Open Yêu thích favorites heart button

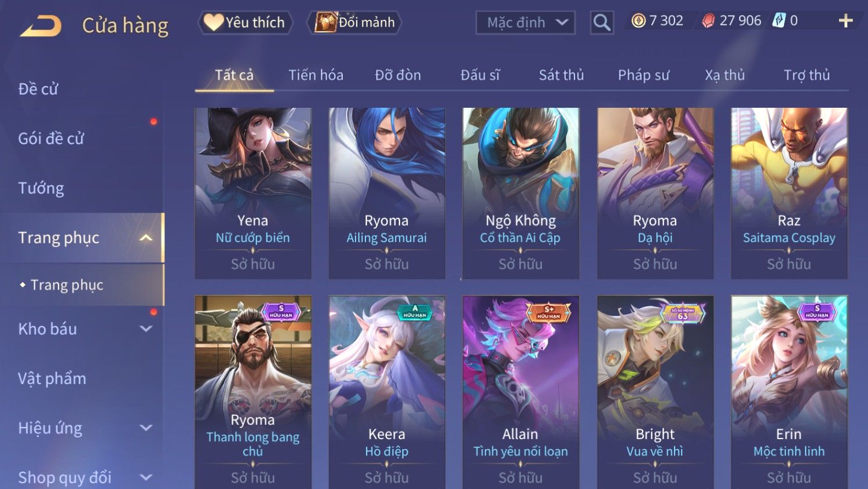245,23
